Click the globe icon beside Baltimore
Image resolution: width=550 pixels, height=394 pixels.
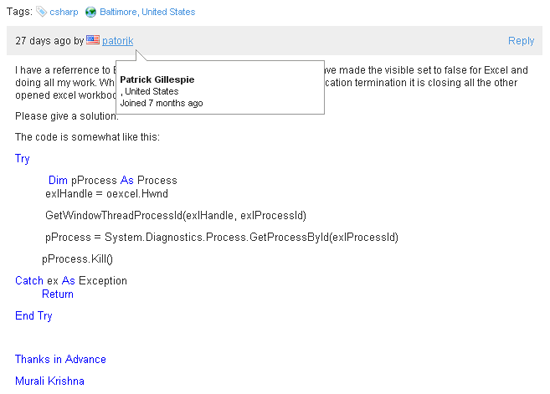(x=90, y=12)
